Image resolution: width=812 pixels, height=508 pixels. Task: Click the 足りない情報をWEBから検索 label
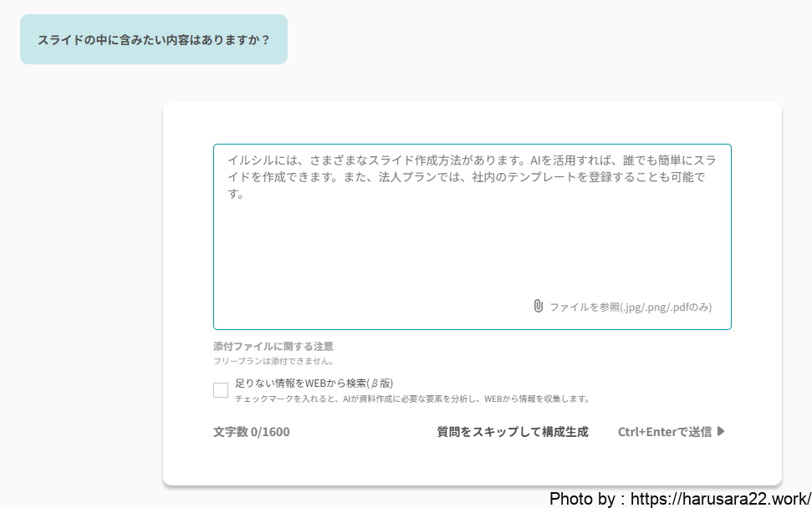coord(299,384)
